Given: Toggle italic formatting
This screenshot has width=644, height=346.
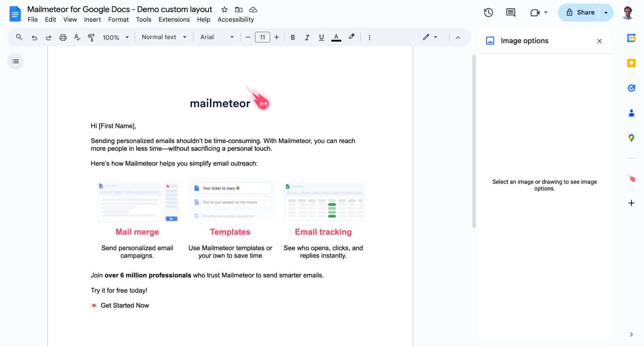Looking at the screenshot, I should tap(307, 37).
